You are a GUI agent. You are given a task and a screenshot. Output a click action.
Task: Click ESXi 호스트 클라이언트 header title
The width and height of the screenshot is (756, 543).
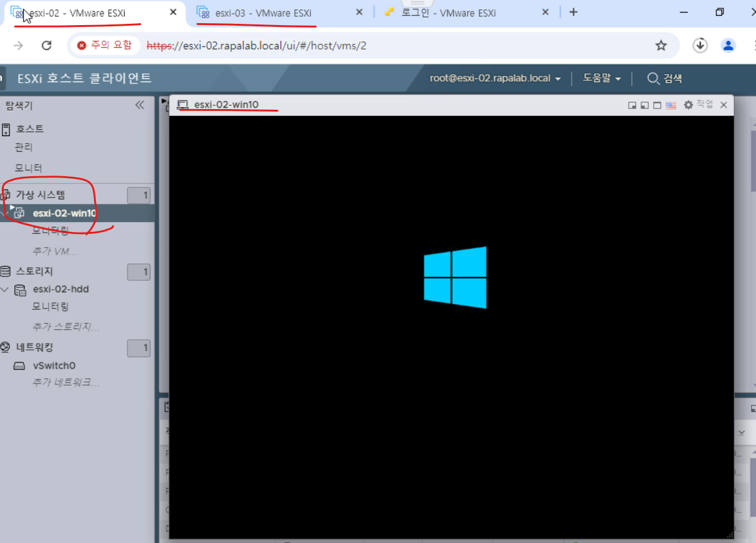click(85, 78)
